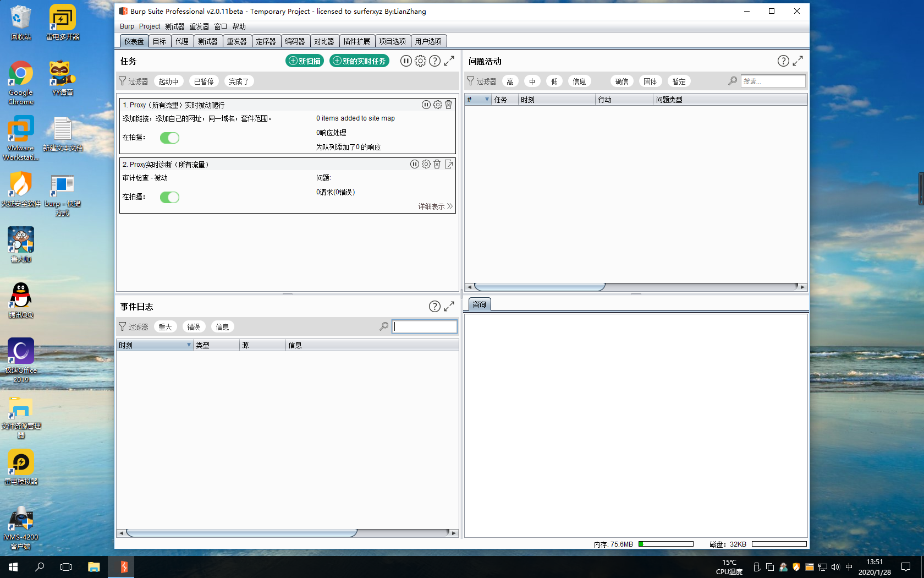Expand the 任务 panel to full size

tap(449, 61)
